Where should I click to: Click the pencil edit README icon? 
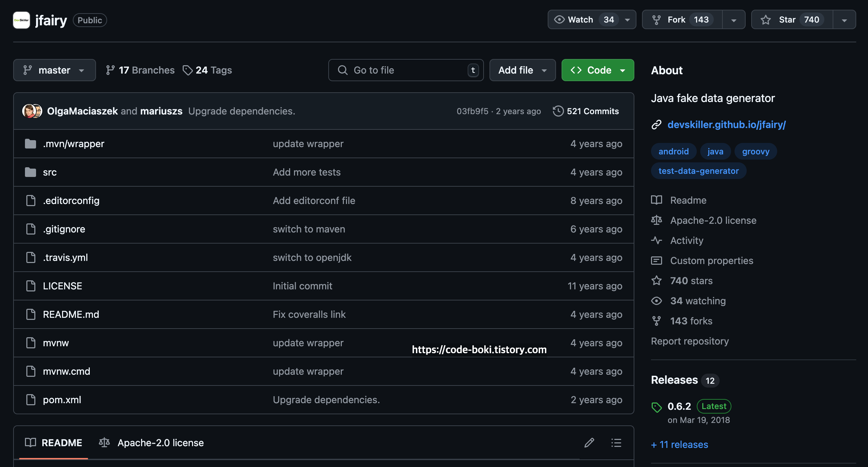(589, 443)
